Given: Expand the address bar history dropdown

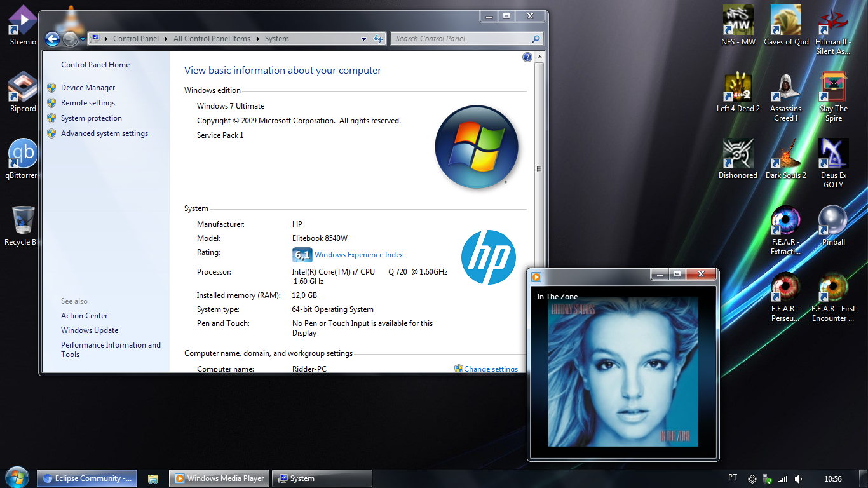Looking at the screenshot, I should point(363,39).
